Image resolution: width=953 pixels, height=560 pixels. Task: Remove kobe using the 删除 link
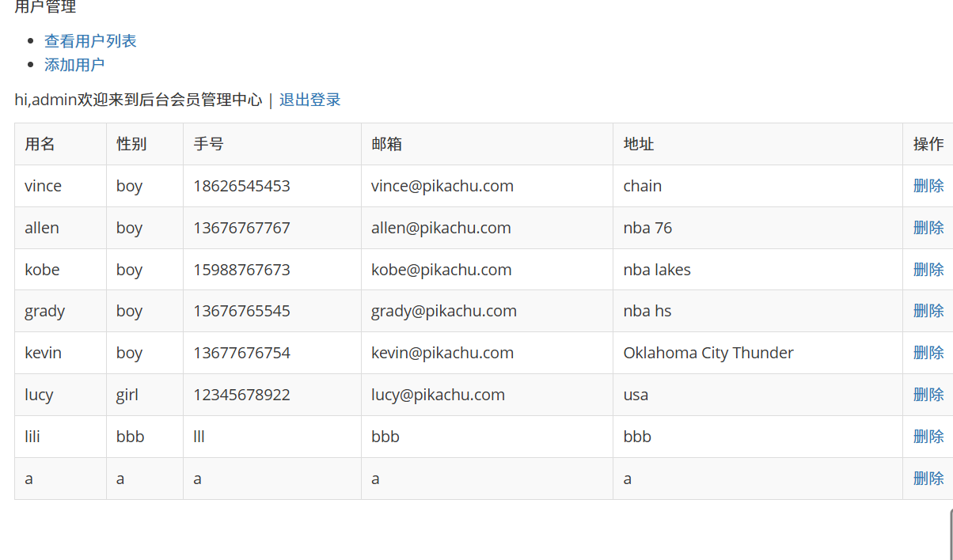tap(928, 270)
